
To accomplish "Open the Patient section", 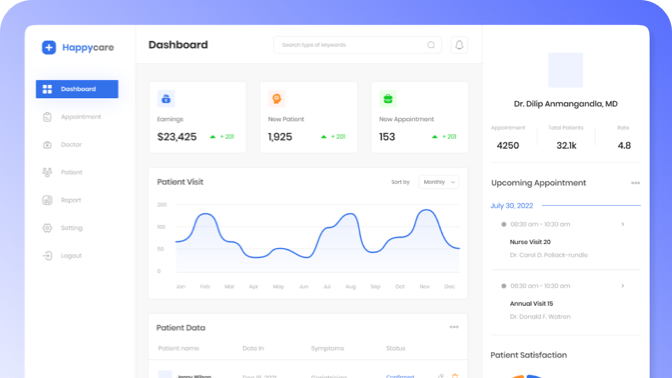I will [x=72, y=172].
